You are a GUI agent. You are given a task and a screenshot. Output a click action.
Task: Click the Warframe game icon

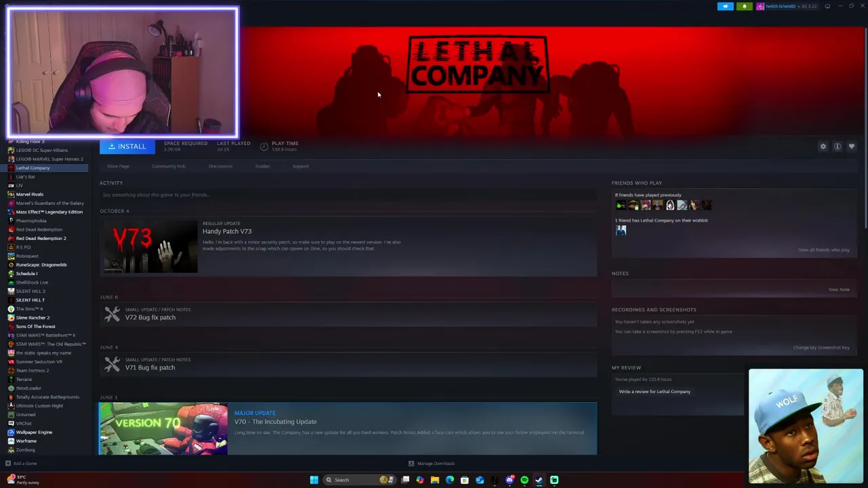pyautogui.click(x=11, y=441)
